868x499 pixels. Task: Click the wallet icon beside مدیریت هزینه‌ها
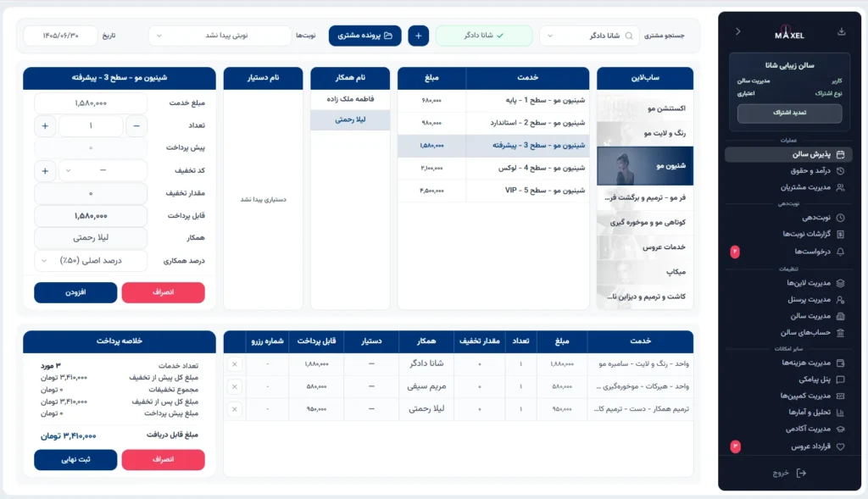coord(840,363)
